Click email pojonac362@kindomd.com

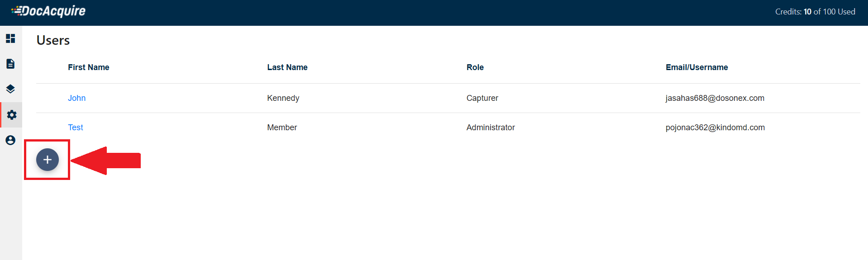click(x=715, y=128)
